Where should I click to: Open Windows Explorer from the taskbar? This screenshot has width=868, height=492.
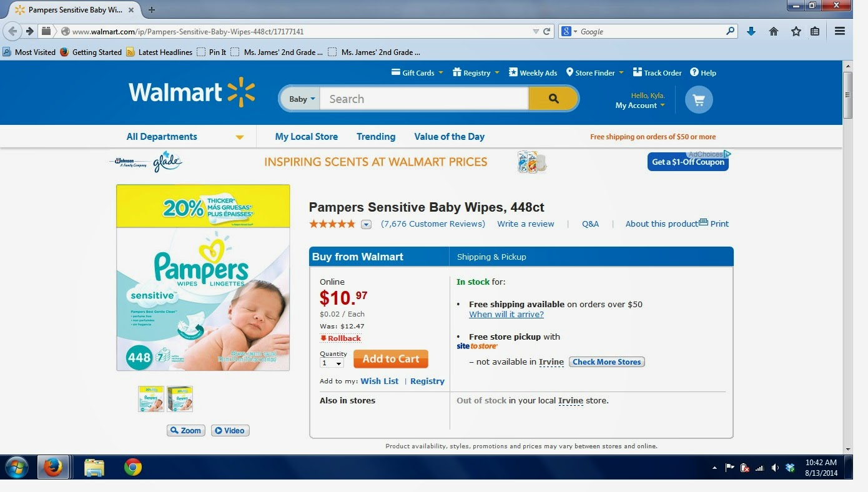[94, 467]
